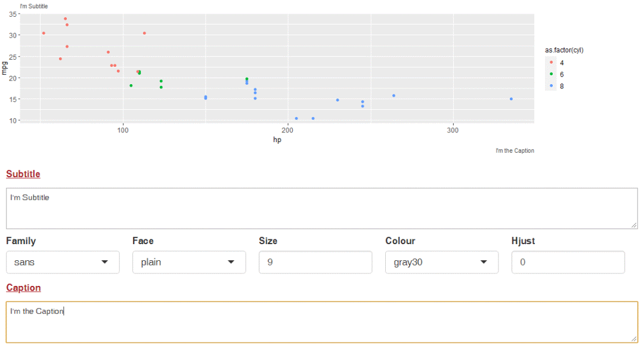Click the Colour dropdown arrow
644x345 pixels.
(x=484, y=262)
